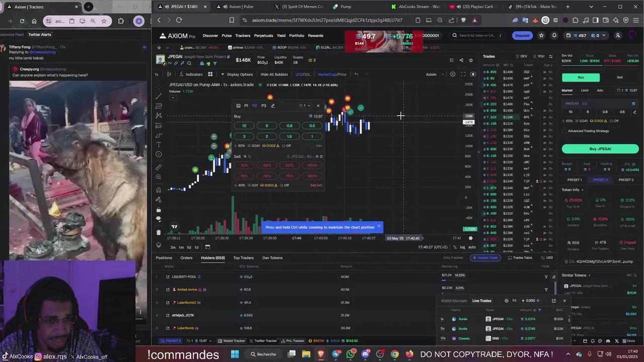Delete chart drawings with the trash icon
The image size is (644, 362).
(159, 232)
